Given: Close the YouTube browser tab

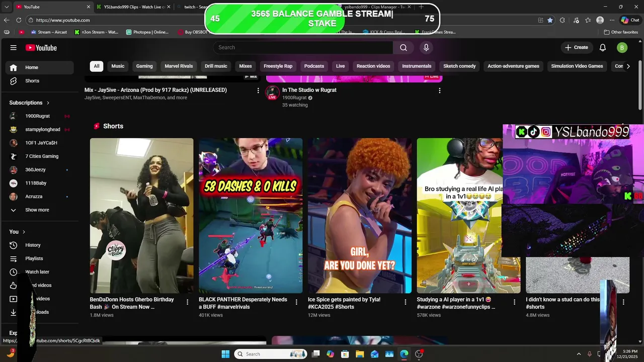Looking at the screenshot, I should point(89,7).
